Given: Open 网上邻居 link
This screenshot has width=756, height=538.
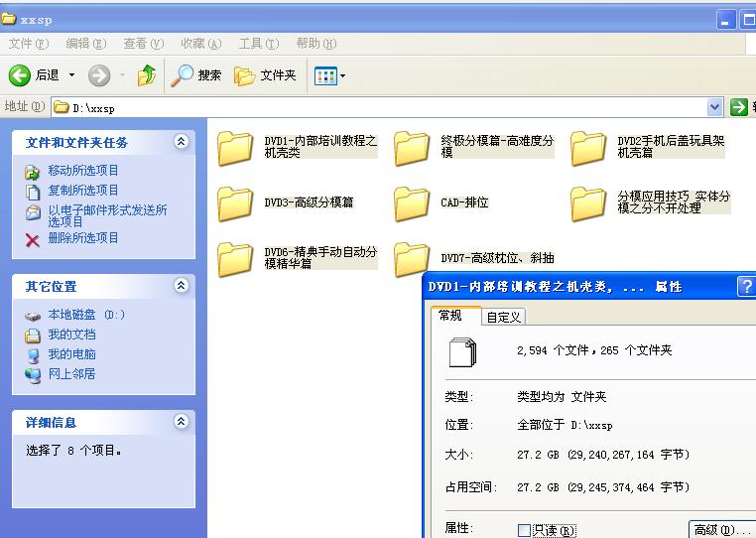Looking at the screenshot, I should [x=71, y=374].
